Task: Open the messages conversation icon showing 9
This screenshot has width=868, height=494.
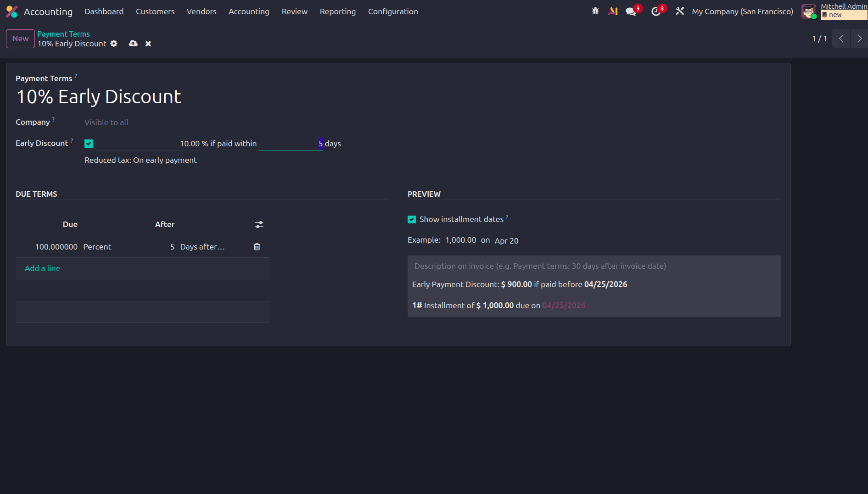Action: tap(631, 11)
